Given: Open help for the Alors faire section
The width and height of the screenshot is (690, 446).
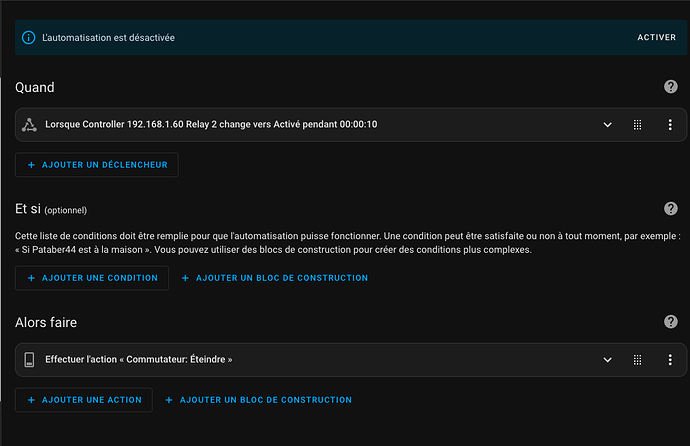Looking at the screenshot, I should [x=671, y=321].
